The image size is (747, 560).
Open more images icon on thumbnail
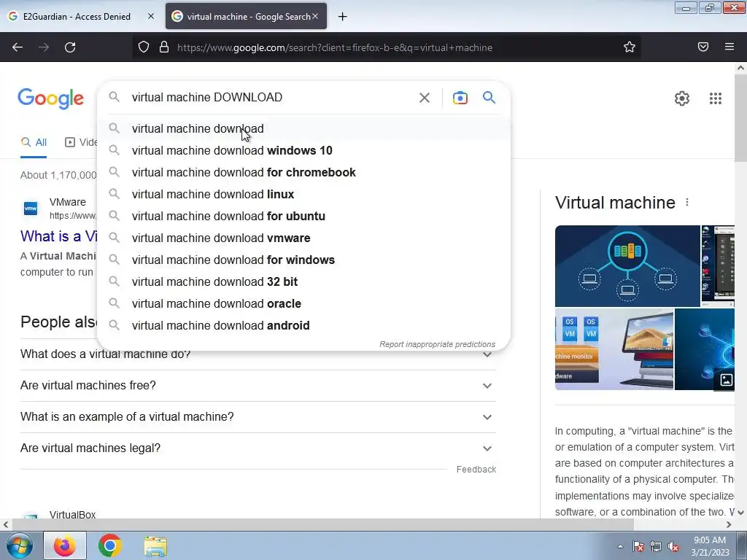726,379
